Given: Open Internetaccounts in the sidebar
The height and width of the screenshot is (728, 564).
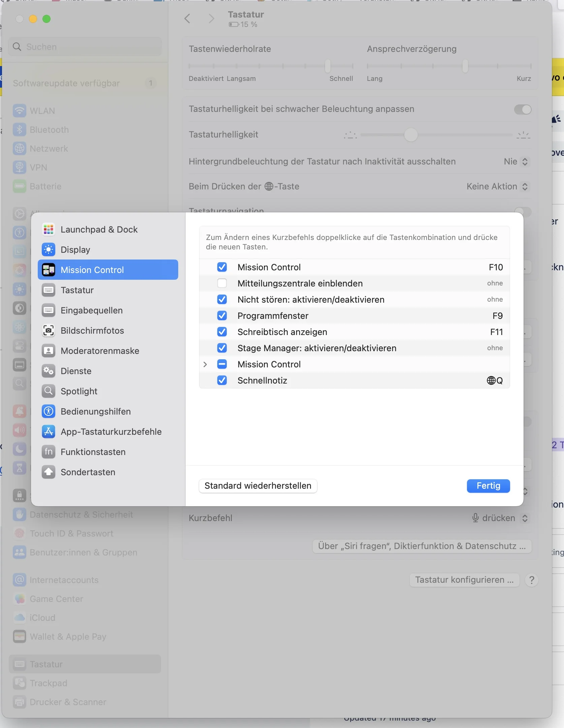Looking at the screenshot, I should [85, 580].
